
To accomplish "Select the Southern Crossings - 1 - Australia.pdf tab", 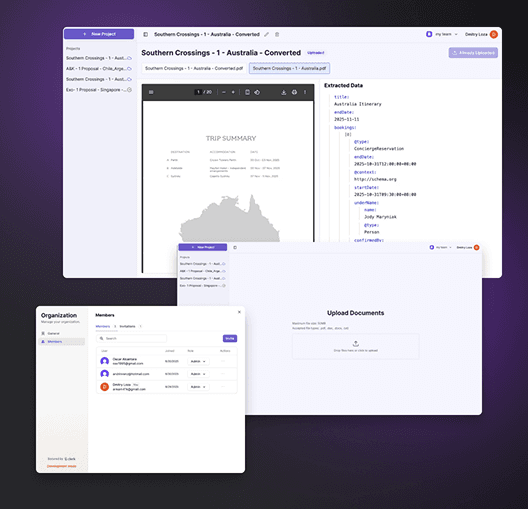I will 289,68.
